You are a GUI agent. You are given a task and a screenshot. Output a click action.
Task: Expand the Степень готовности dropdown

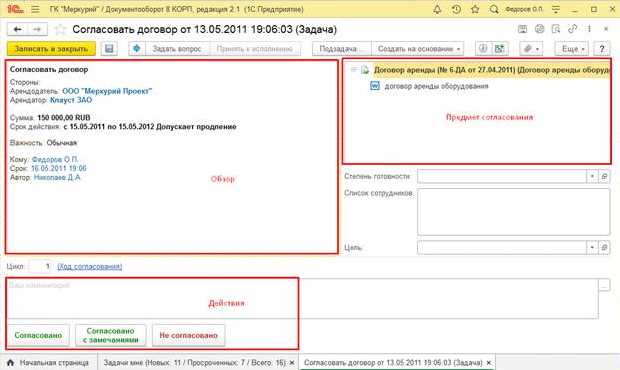point(592,176)
